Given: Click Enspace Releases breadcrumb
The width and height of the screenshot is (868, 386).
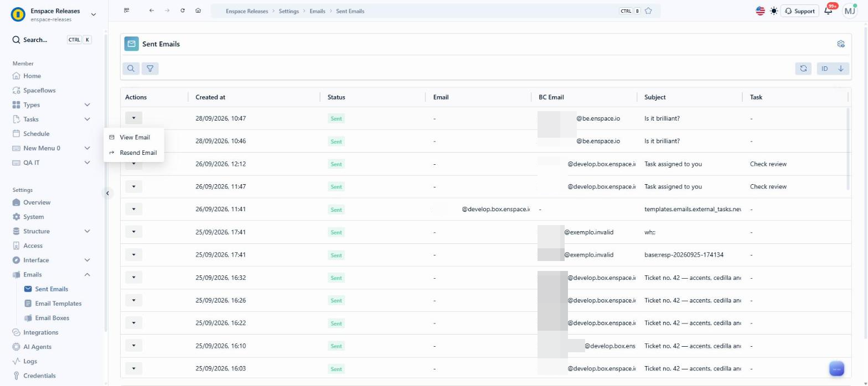Looking at the screenshot, I should click(x=246, y=11).
